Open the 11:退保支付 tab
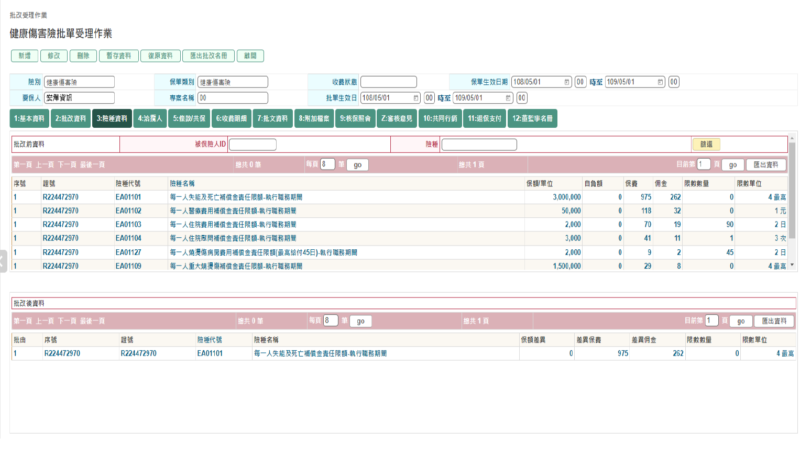 [x=484, y=118]
